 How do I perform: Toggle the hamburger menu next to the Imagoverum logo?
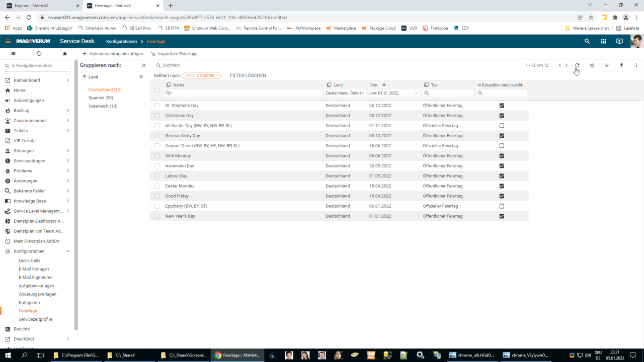pyautogui.click(x=8, y=41)
